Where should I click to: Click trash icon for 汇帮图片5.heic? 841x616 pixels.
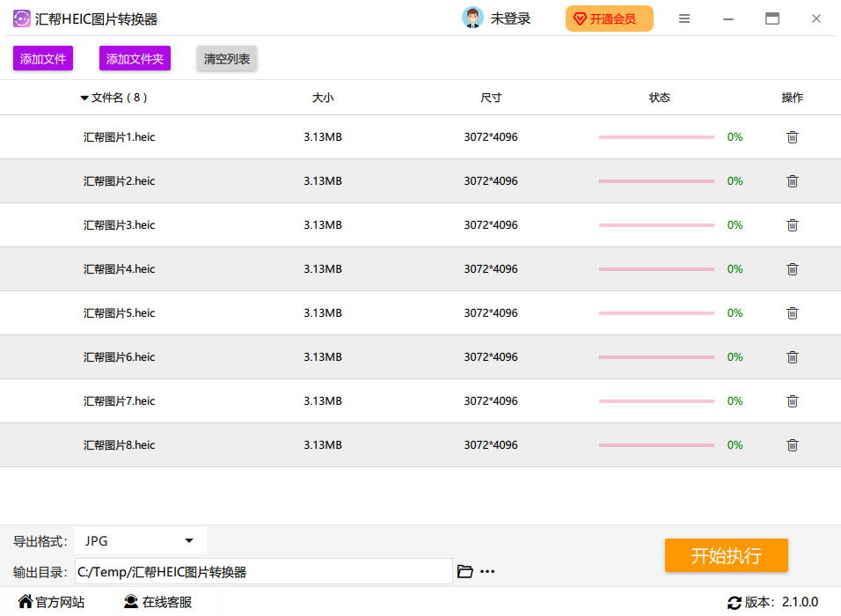[x=792, y=313]
